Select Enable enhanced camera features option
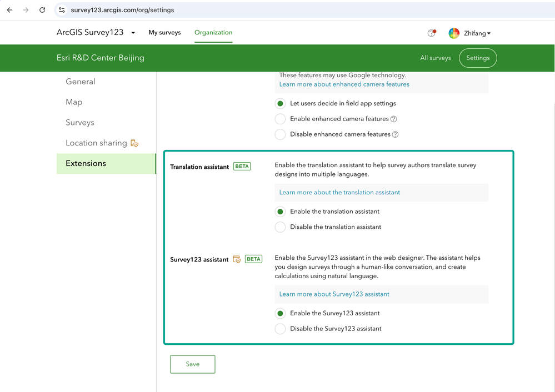The image size is (555, 392). (x=280, y=119)
